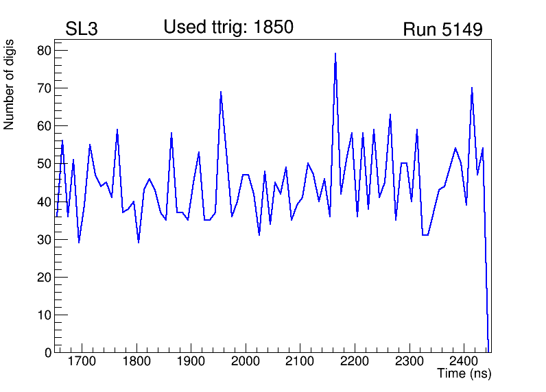The image size is (546, 392).
Task: Select the 1900 x-axis tick label
Action: coord(191,361)
